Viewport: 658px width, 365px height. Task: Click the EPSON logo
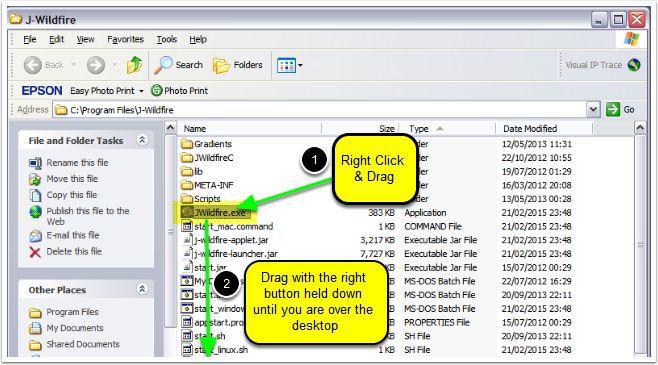pyautogui.click(x=42, y=91)
